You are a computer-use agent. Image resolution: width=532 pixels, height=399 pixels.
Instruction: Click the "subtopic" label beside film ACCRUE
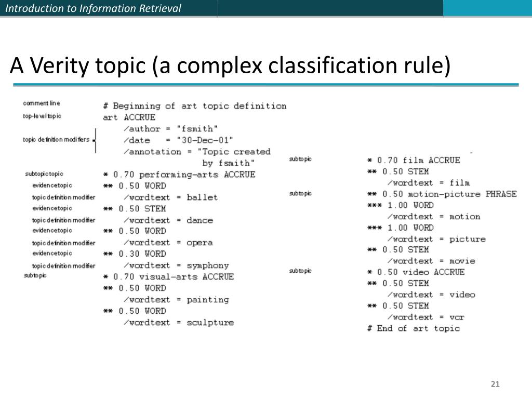pyautogui.click(x=300, y=159)
